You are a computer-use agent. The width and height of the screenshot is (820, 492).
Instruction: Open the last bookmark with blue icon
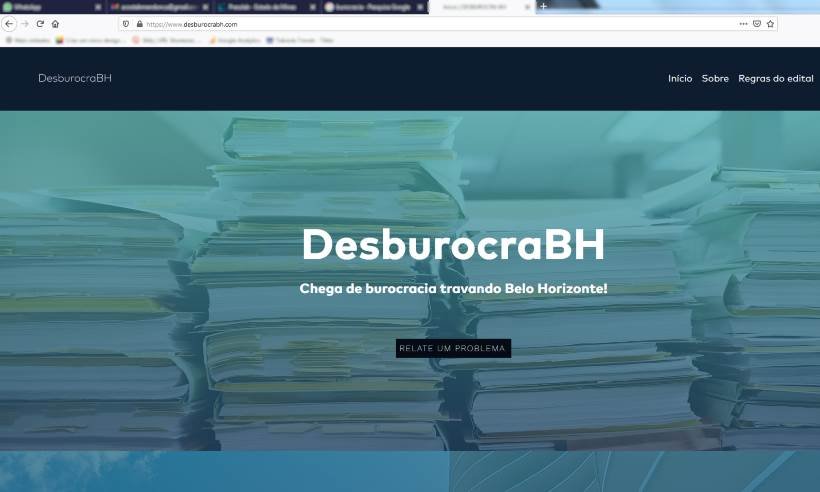300,40
